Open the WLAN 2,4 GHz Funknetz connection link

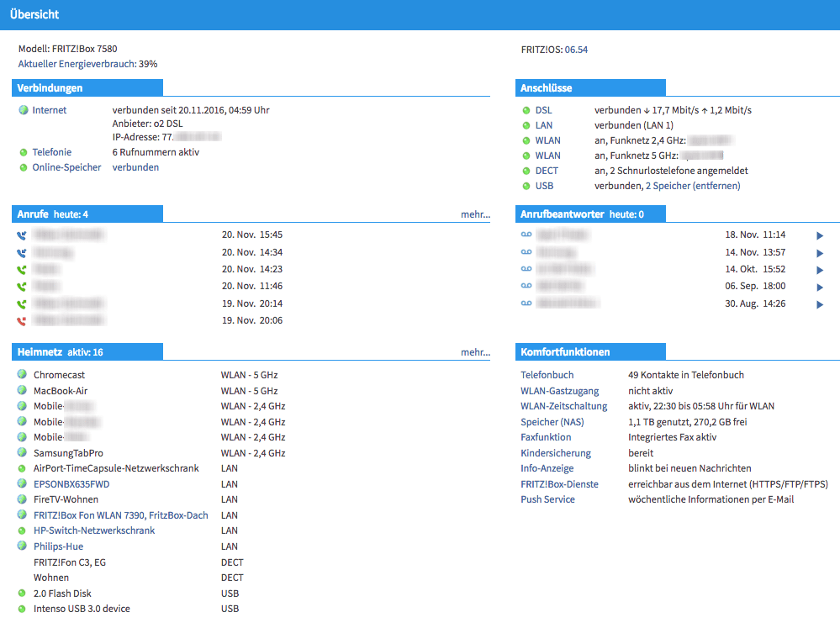point(548,140)
